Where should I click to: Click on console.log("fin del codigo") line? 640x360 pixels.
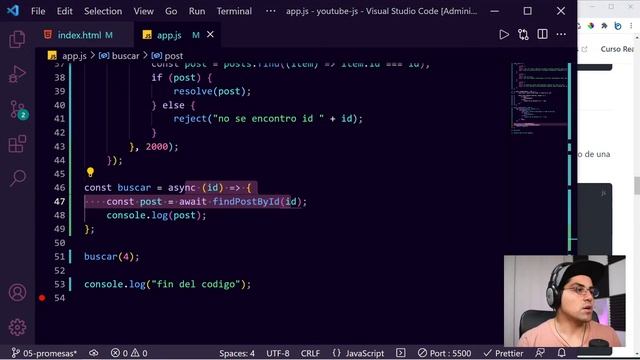coord(167,284)
